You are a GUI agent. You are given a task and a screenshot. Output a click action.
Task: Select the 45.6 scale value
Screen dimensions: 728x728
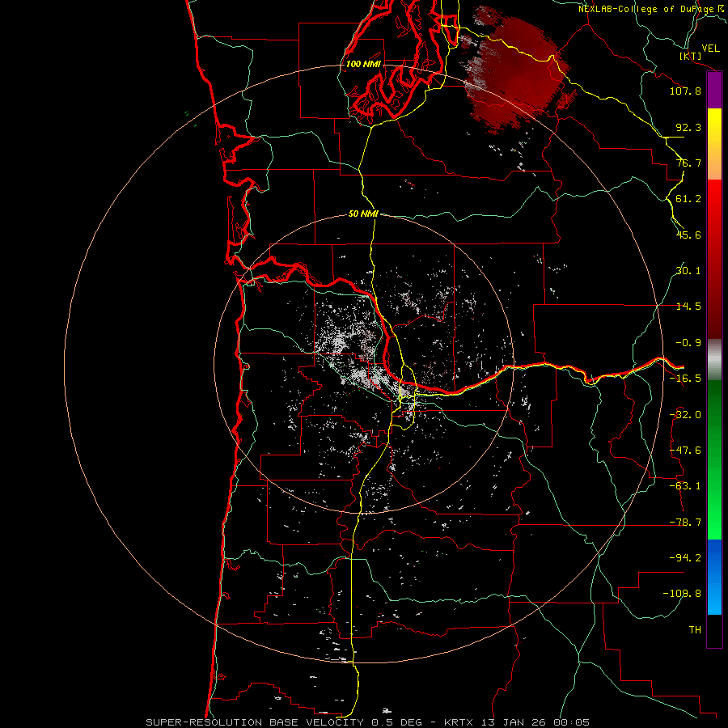pos(688,235)
